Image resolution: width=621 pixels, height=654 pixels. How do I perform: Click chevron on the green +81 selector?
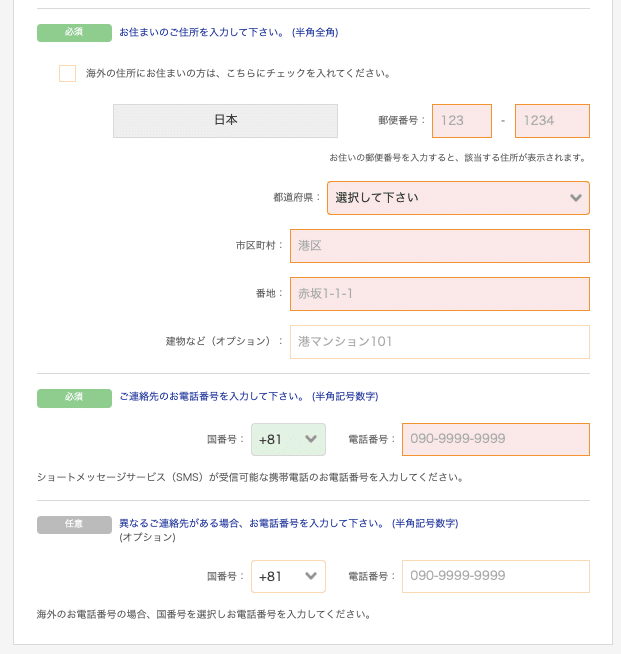point(311,439)
